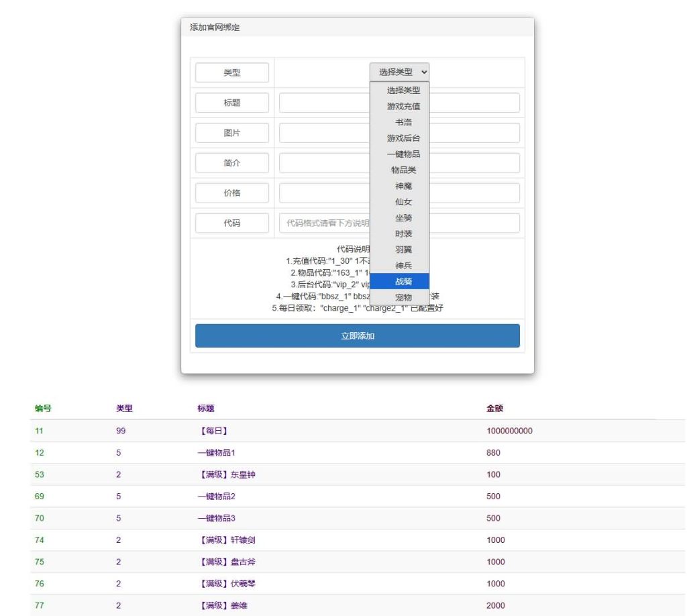Choose 宠物 at the bottom of list

(x=403, y=297)
